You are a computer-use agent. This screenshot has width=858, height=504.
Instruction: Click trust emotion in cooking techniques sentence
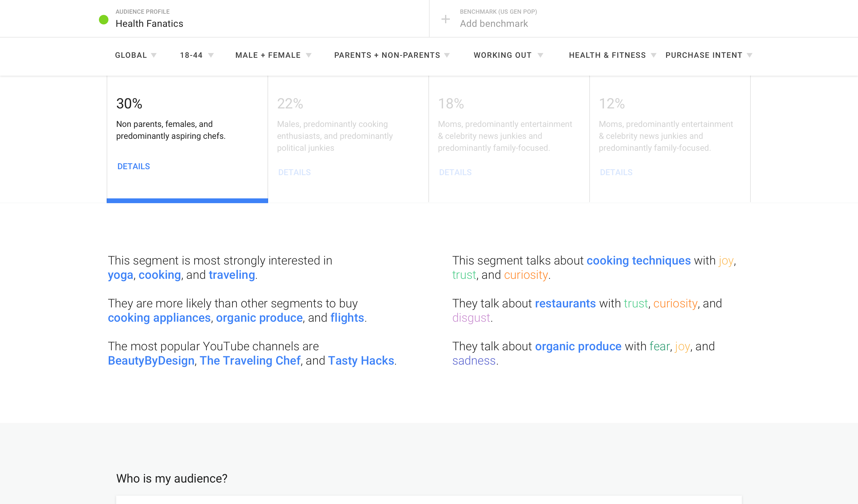pyautogui.click(x=464, y=275)
